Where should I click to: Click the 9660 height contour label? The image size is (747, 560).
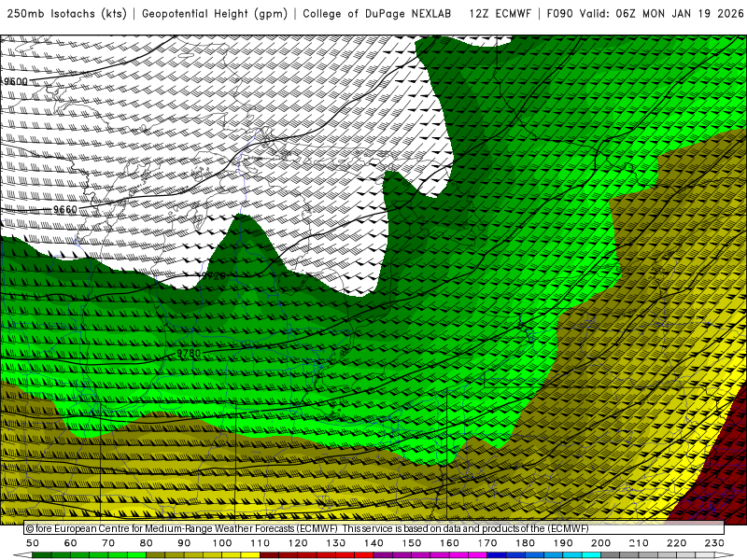coord(64,209)
